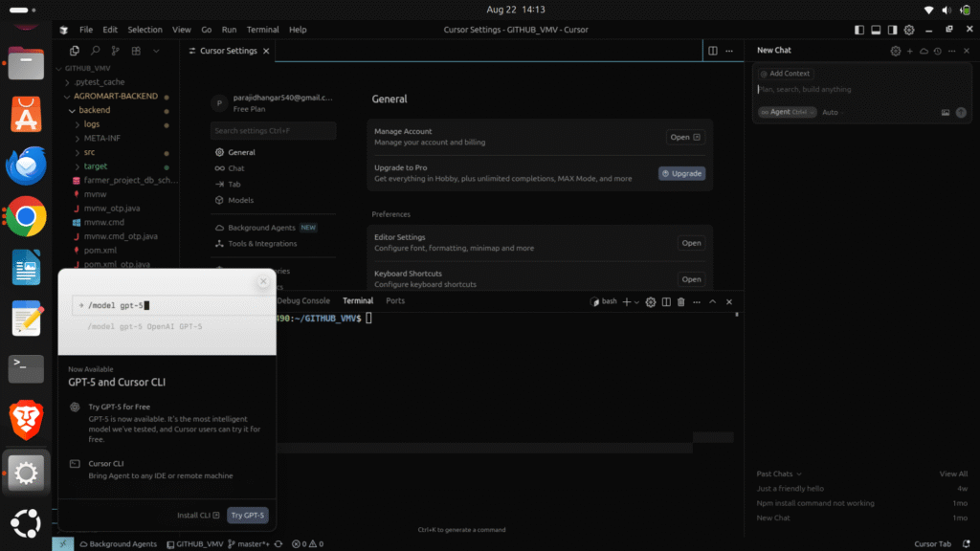Send chat message arrow button
Screen dimensions: 980x551
tap(961, 113)
